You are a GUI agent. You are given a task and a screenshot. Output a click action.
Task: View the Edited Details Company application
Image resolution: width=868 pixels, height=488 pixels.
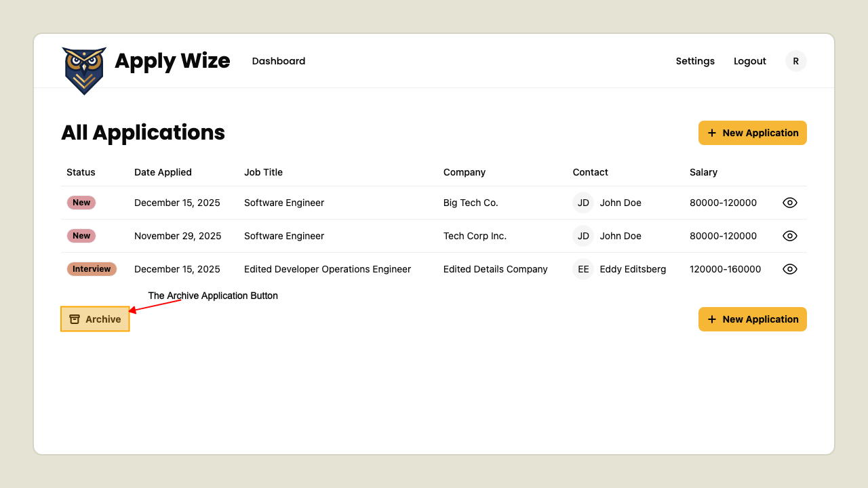(x=789, y=269)
